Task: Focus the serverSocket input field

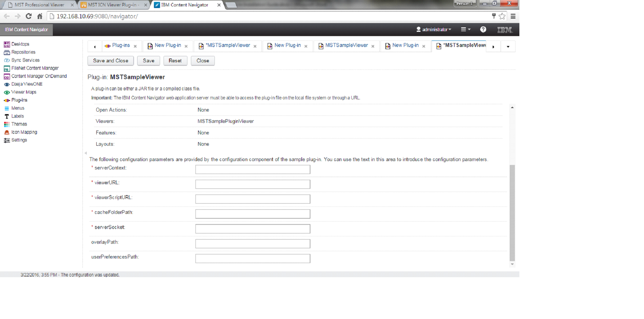Action: (253, 229)
